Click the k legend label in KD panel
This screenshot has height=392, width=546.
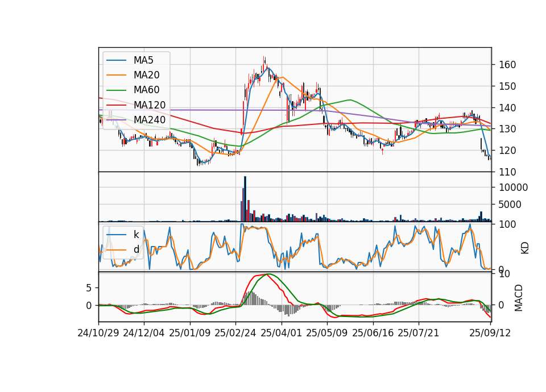[136, 235]
